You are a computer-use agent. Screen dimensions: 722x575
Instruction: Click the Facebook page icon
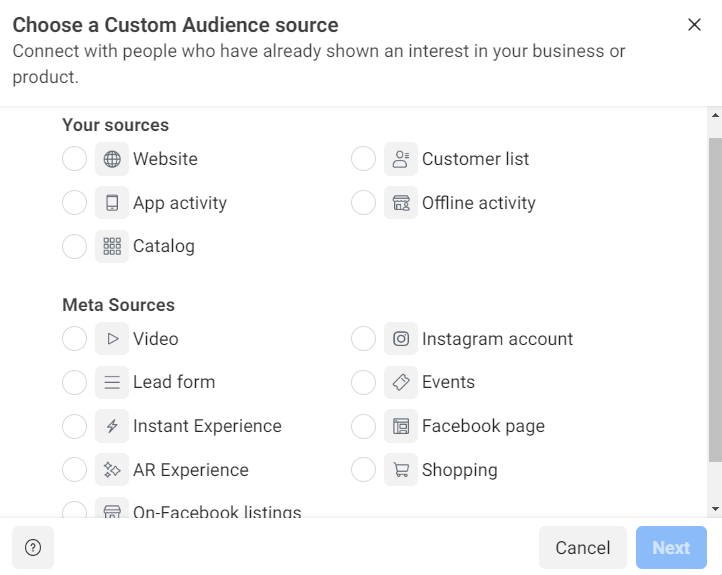coord(401,426)
